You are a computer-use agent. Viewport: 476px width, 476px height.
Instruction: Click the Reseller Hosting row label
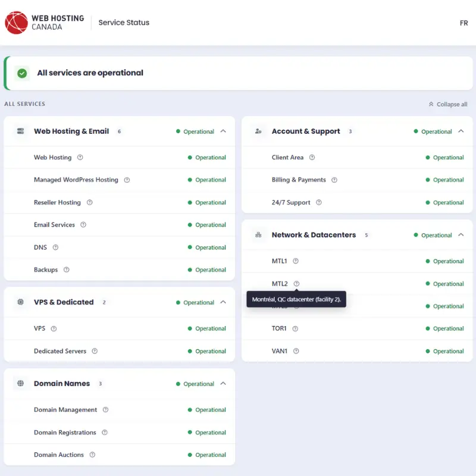click(57, 202)
